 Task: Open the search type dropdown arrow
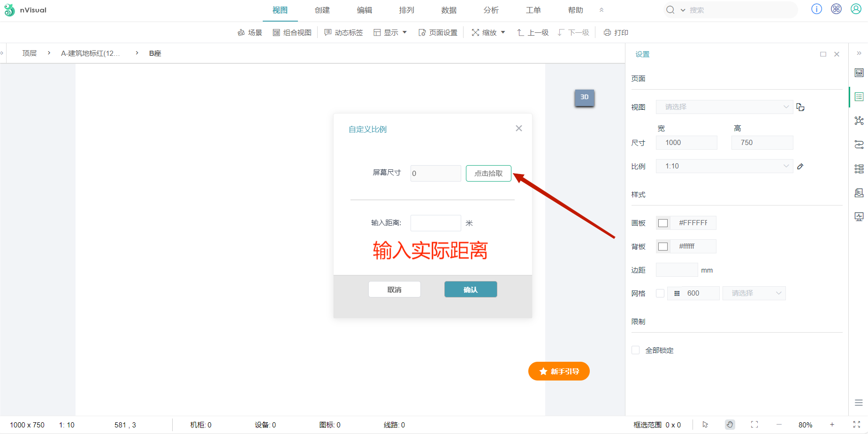coord(683,10)
